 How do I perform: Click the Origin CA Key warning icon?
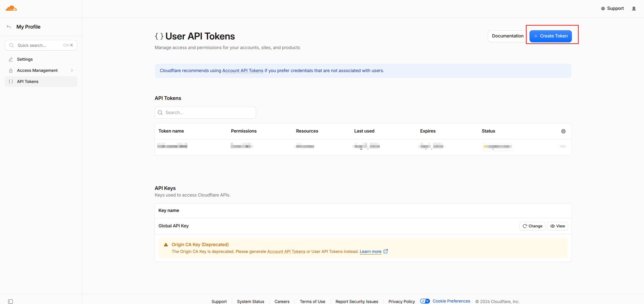[x=166, y=245]
